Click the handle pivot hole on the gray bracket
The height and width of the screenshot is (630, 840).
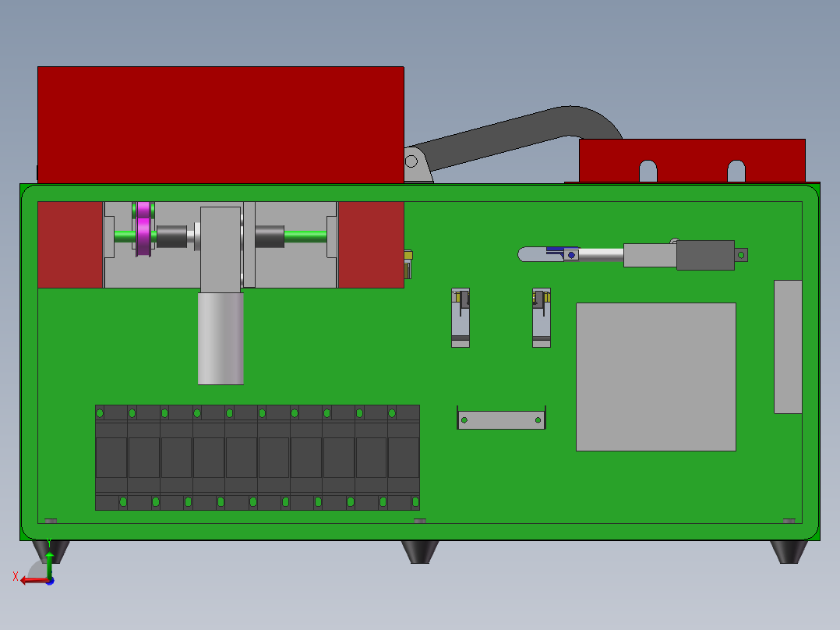click(411, 161)
